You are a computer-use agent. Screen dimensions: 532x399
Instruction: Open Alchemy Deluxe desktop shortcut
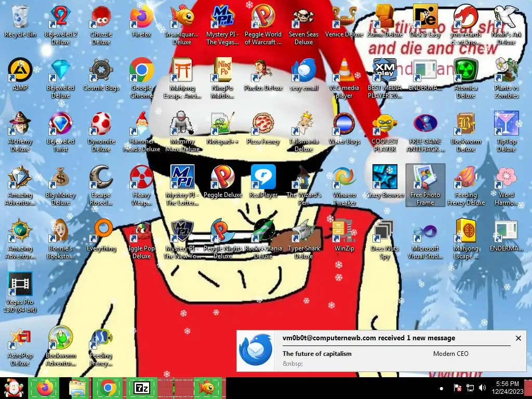[20, 131]
